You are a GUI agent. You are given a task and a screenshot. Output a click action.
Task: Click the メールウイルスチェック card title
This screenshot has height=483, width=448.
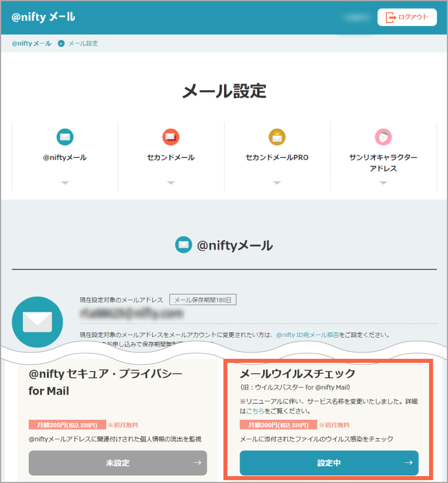tap(298, 374)
